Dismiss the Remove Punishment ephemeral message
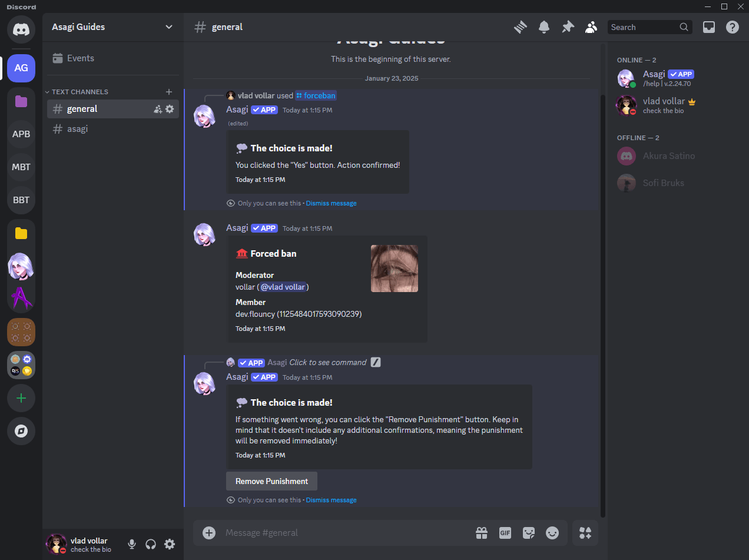This screenshot has height=560, width=749. pyautogui.click(x=331, y=500)
